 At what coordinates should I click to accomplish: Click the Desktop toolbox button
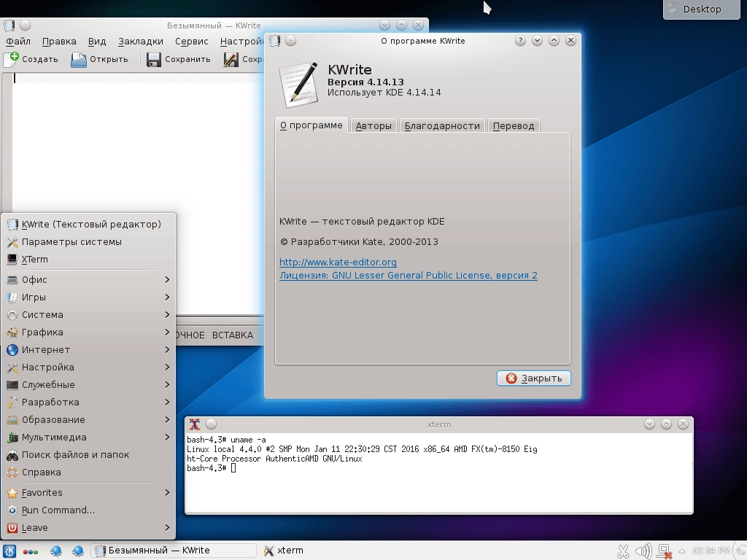702,9
